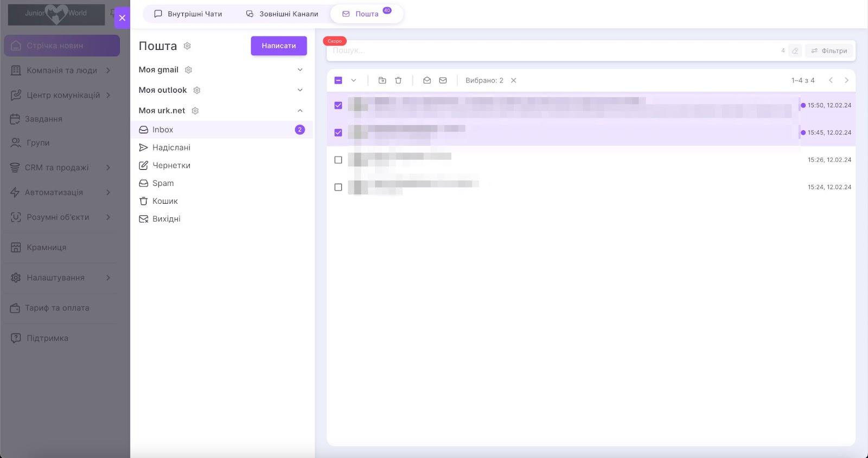Screen dimensions: 868x458
Task: Open the Надіслані folder
Action: pyautogui.click(x=221, y=147)
